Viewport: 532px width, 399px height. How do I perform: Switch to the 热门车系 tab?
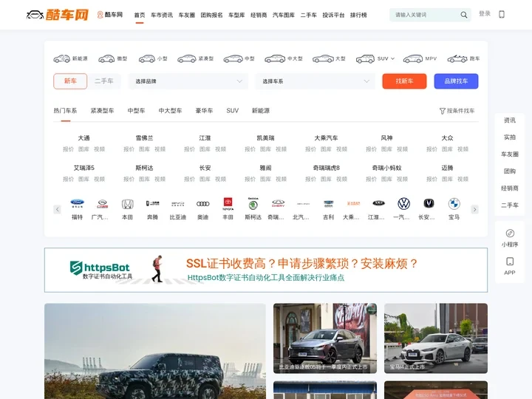click(65, 111)
